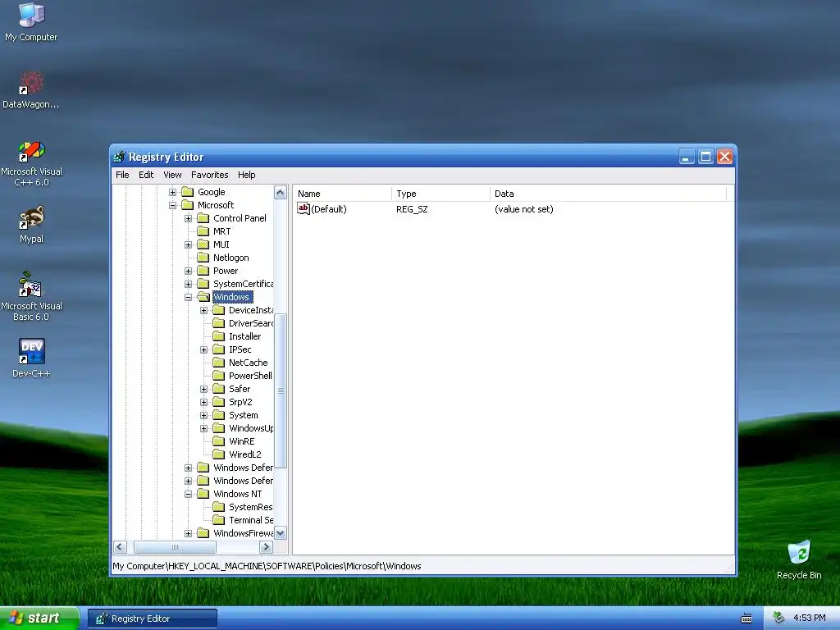
Task: Open the Favorites menu
Action: (209, 175)
